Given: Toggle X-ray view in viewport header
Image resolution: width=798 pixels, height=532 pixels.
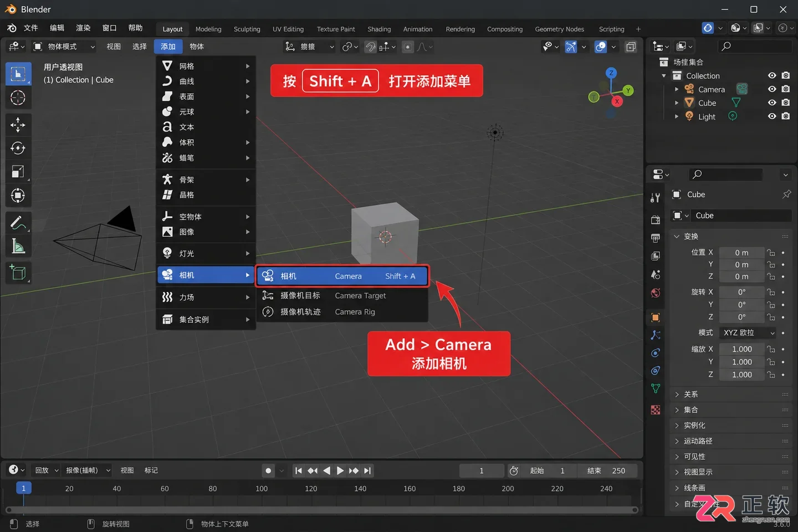Looking at the screenshot, I should (x=631, y=47).
